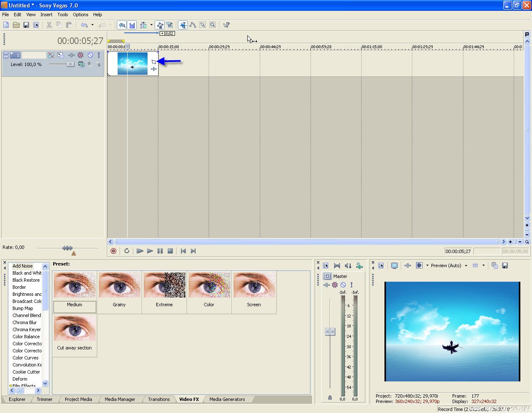Select Chroma Keyer in the effects list
The width and height of the screenshot is (532, 413).
tap(27, 329)
